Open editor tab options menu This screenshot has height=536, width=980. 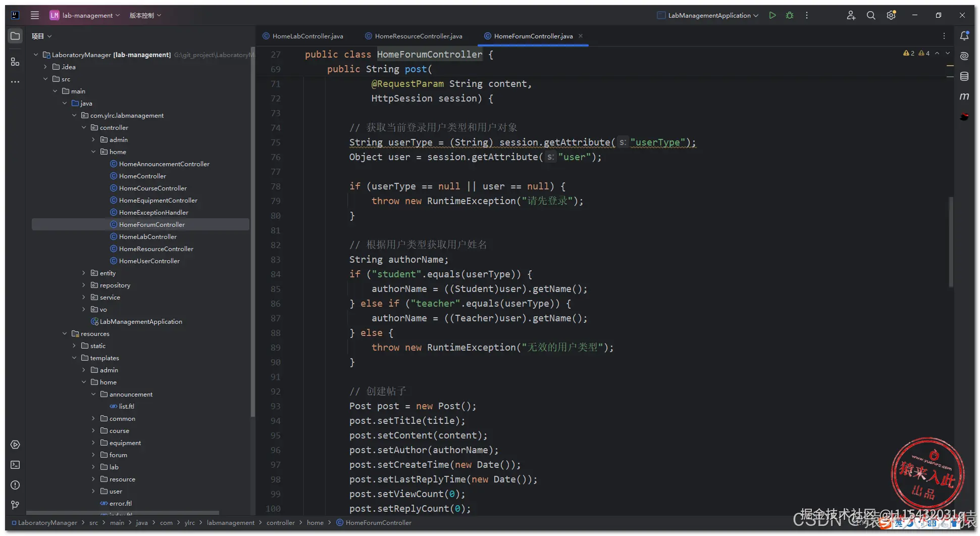[x=944, y=36]
